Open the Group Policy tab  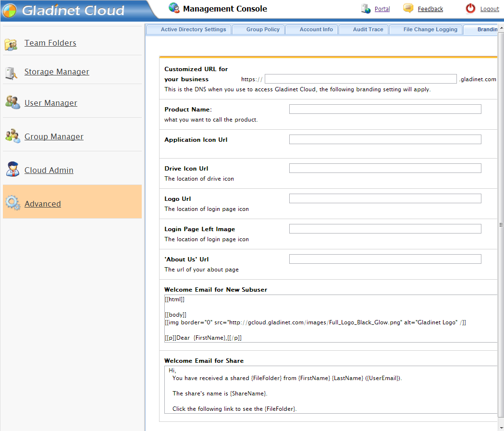tap(258, 30)
